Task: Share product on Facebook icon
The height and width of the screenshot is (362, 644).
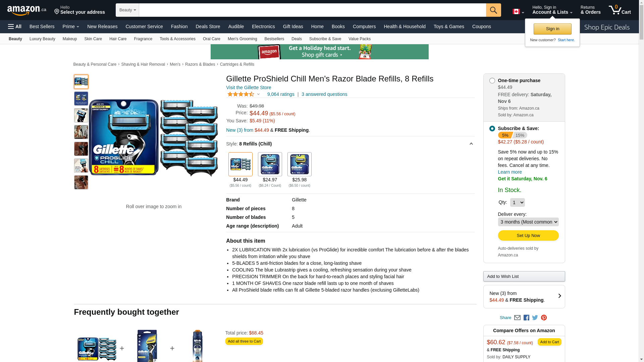Action: (x=526, y=318)
